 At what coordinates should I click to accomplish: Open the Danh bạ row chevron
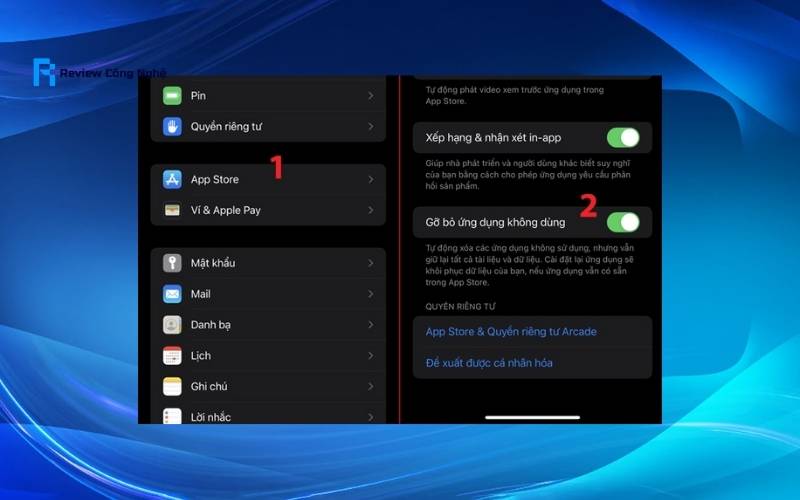(x=371, y=325)
